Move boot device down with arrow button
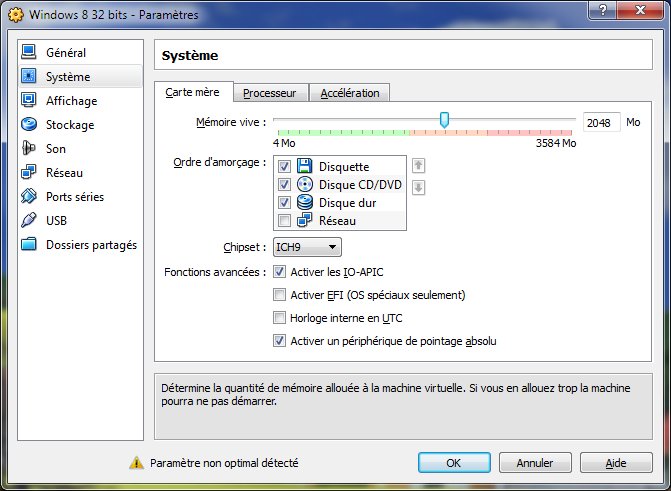Image resolution: width=671 pixels, height=491 pixels. click(419, 187)
